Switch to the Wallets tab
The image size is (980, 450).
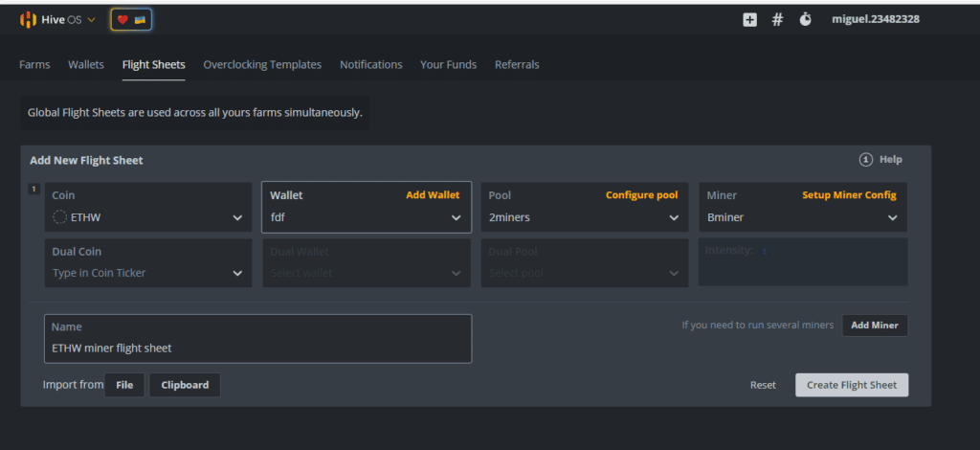tap(85, 64)
